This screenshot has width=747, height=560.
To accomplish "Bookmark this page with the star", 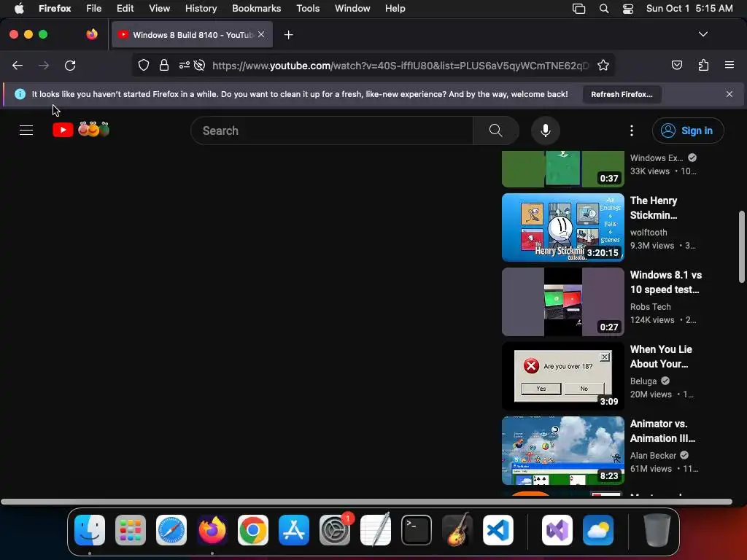I will [x=603, y=65].
